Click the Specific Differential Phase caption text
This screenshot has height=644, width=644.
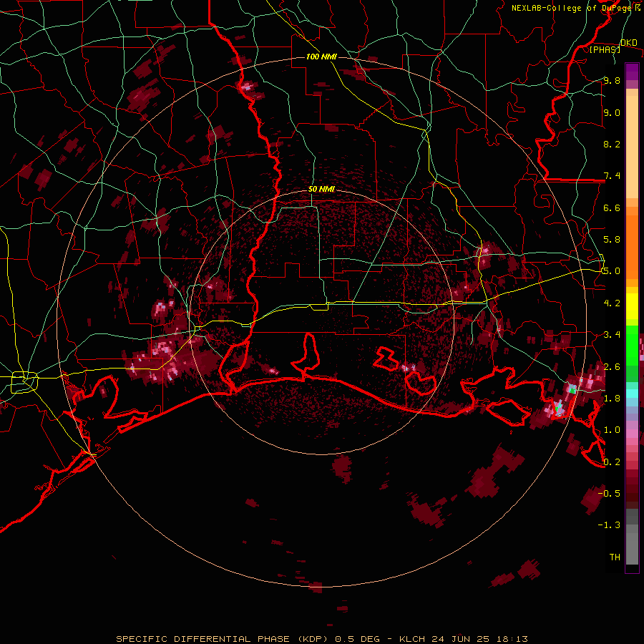(321, 639)
